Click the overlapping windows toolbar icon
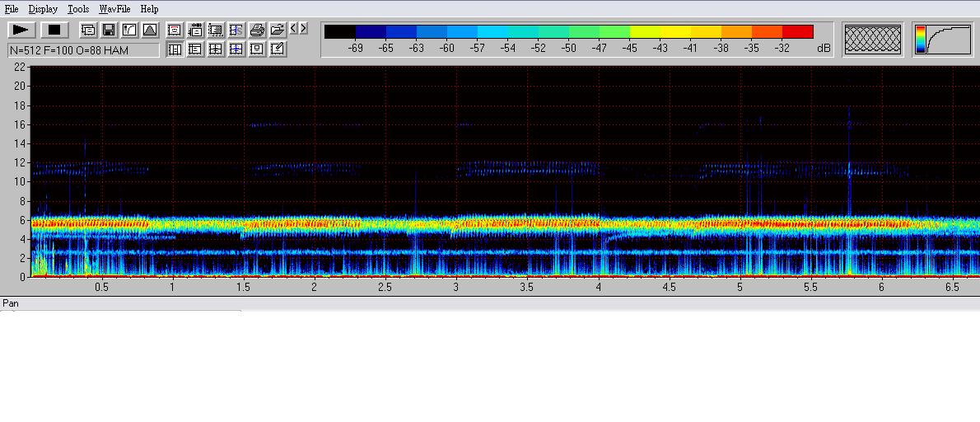Screen dimensions: 980x422 [x=88, y=30]
